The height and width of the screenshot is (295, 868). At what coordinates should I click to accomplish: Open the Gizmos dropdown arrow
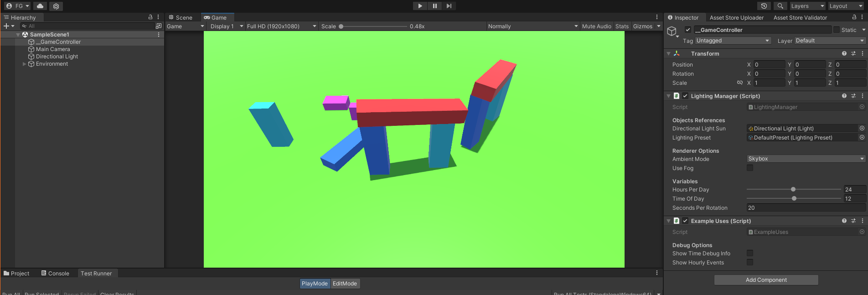659,26
